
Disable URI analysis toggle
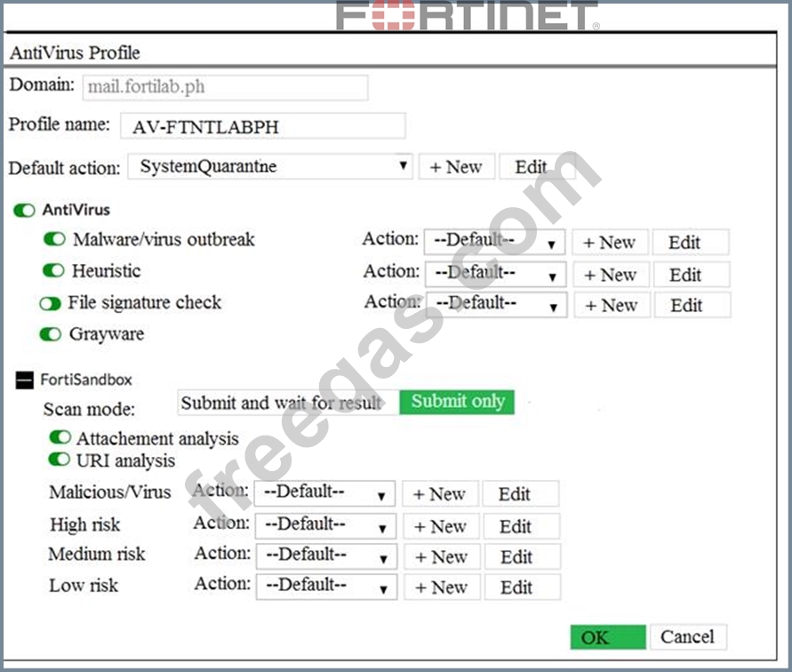[x=60, y=460]
